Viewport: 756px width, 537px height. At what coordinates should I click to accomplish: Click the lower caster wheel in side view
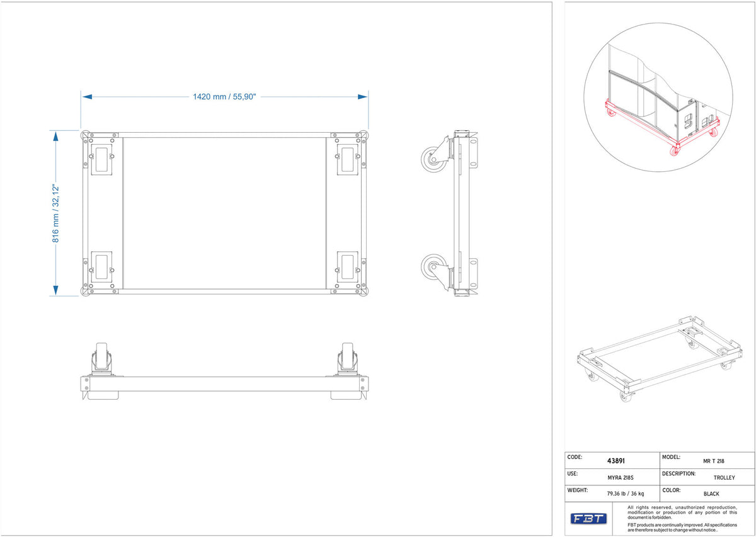pyautogui.click(x=433, y=268)
